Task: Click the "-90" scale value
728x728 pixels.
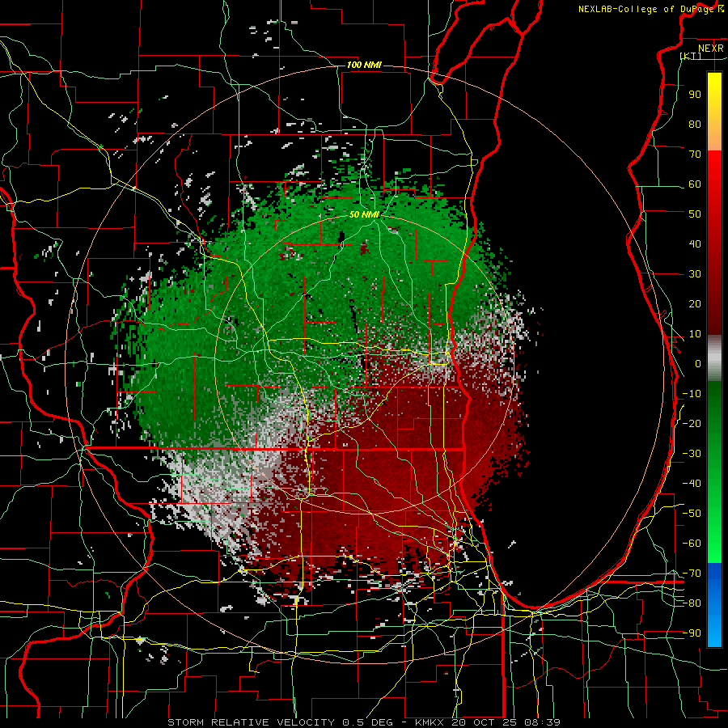Action: tap(692, 633)
